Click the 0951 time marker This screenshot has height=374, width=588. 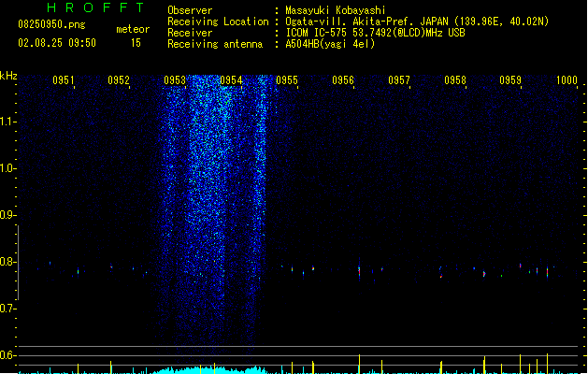click(63, 80)
